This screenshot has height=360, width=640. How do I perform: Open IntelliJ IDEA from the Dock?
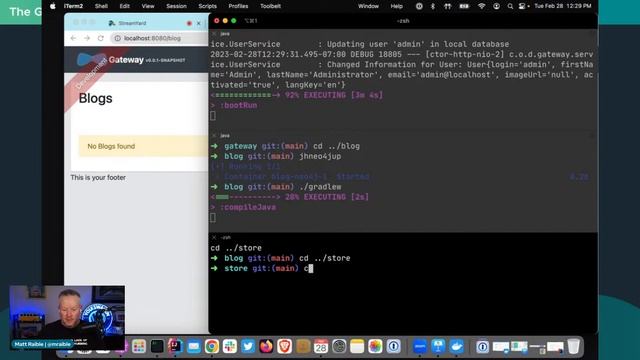coord(176,346)
